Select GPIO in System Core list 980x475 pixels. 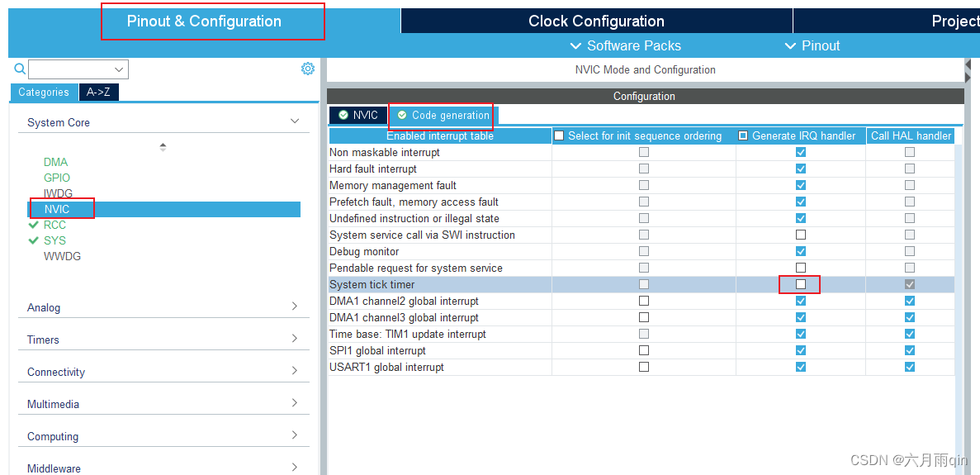point(57,178)
